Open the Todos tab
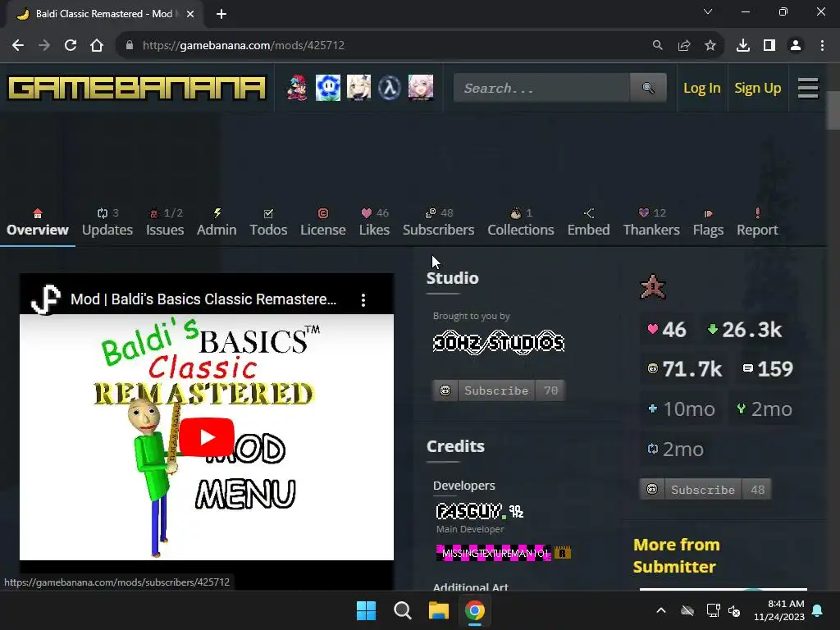This screenshot has height=630, width=840. point(268,222)
